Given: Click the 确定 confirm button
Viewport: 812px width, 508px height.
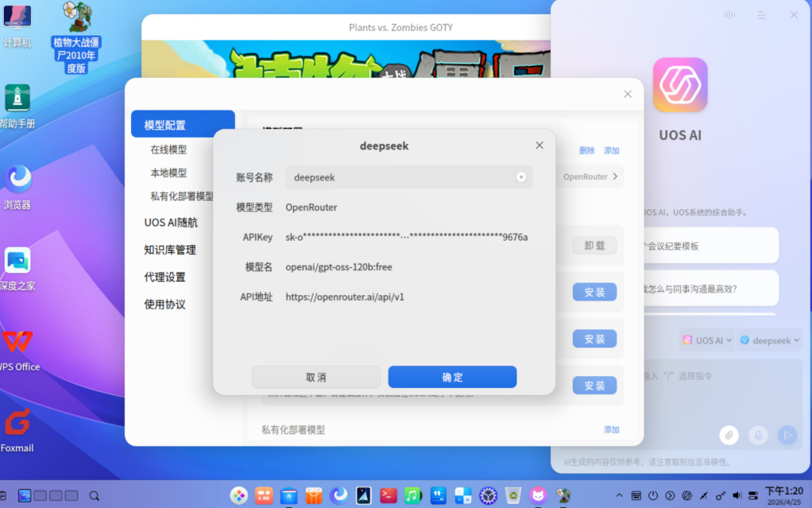Looking at the screenshot, I should [452, 377].
